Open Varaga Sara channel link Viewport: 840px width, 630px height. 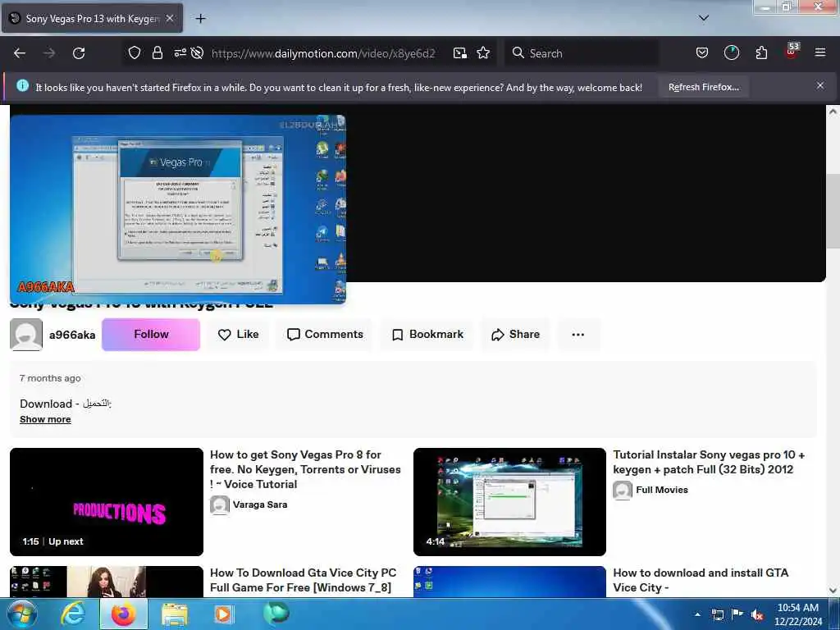tap(260, 504)
